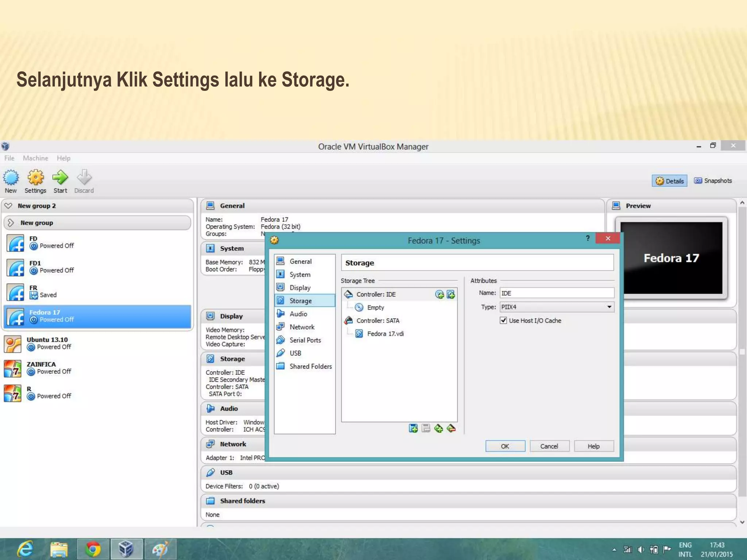Click Cancel in Settings dialog
The image size is (747, 560).
(549, 446)
